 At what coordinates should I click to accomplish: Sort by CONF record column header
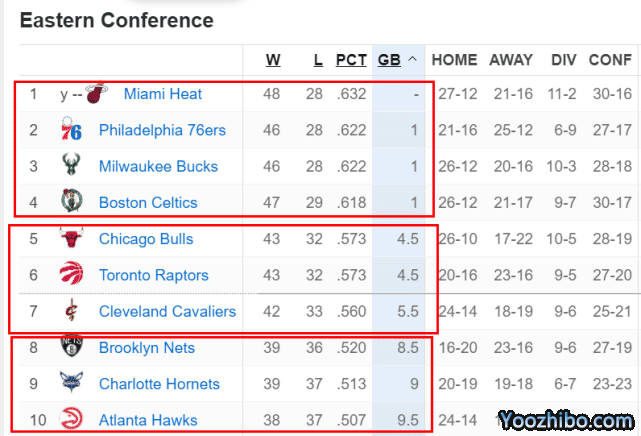point(609,60)
